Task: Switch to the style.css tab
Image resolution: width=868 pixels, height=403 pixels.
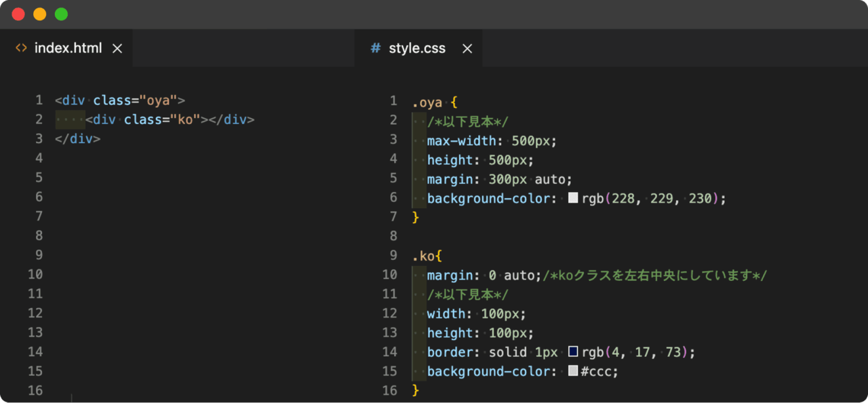Action: click(416, 48)
